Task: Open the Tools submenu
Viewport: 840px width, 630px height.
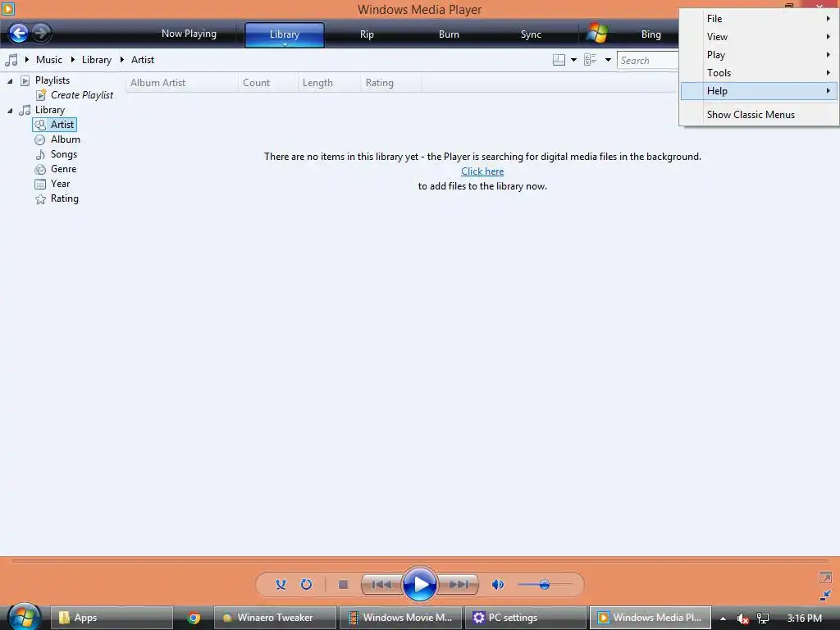Action: click(759, 73)
